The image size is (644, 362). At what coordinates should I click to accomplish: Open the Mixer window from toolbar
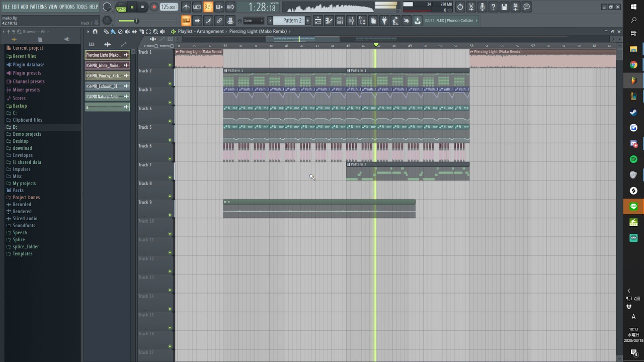click(x=351, y=21)
